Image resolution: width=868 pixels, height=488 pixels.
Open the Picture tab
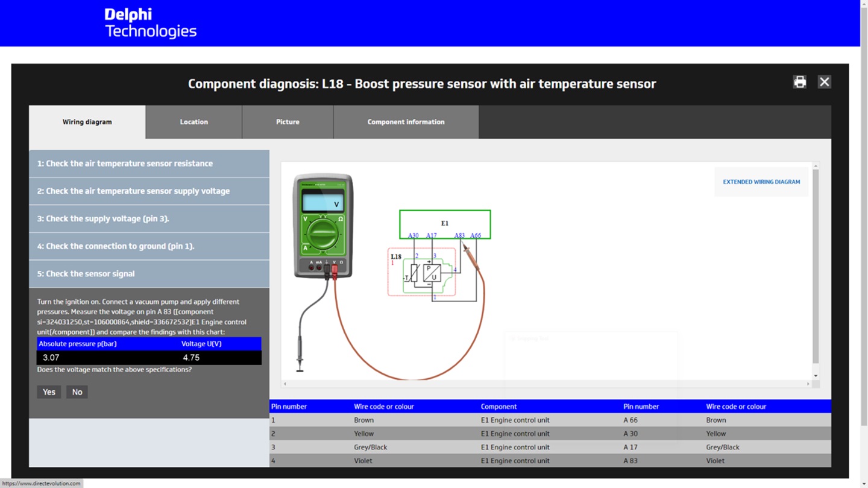[288, 122]
